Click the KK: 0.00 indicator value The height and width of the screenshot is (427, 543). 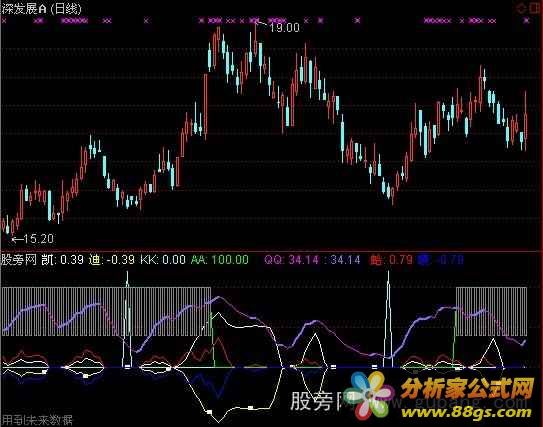pyautogui.click(x=163, y=260)
